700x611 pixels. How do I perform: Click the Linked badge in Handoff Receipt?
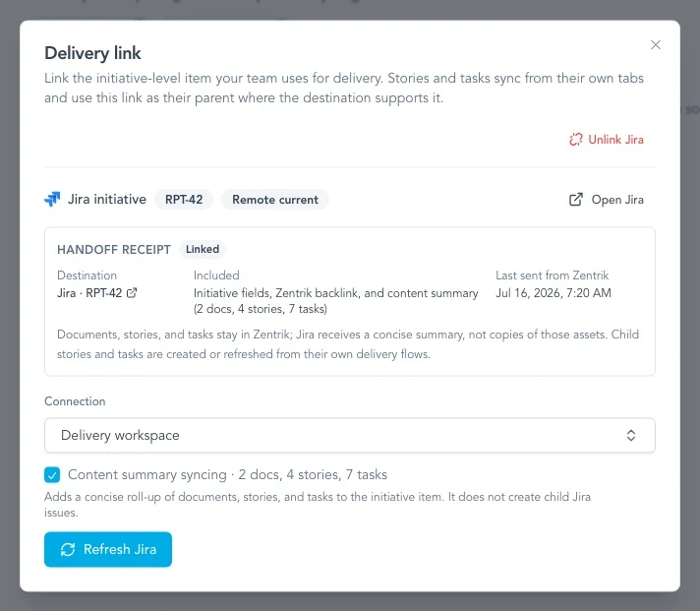tap(203, 249)
